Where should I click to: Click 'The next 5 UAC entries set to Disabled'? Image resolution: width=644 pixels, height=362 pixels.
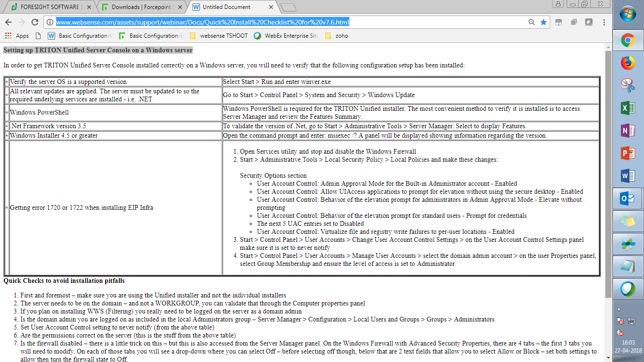click(x=310, y=223)
